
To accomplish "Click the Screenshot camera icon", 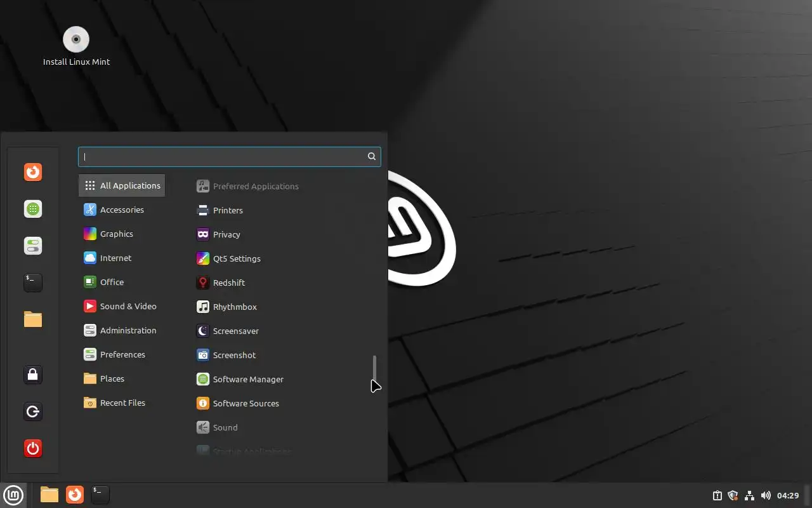I will [x=202, y=355].
